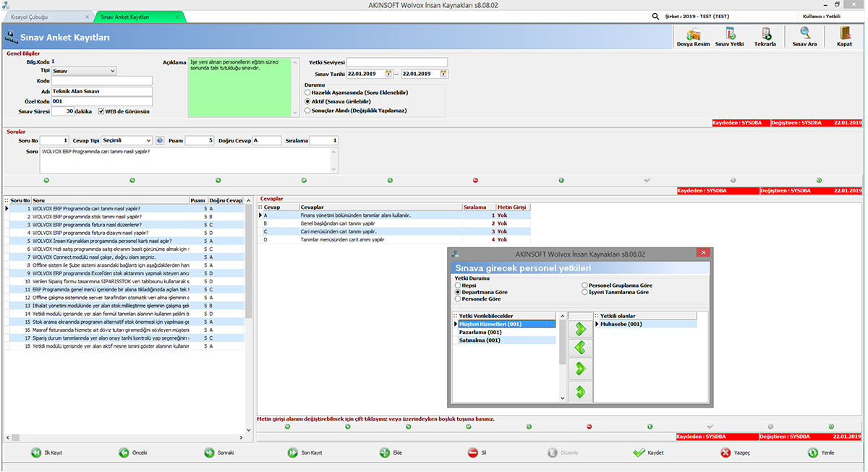Click the bottom double-arrow transfer button in the dialog
Screen dimensions: 868x472
581,392
